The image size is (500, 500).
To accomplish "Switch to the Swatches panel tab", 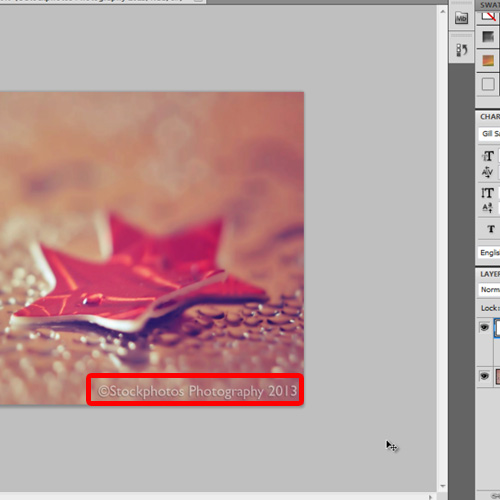I will point(489,5).
